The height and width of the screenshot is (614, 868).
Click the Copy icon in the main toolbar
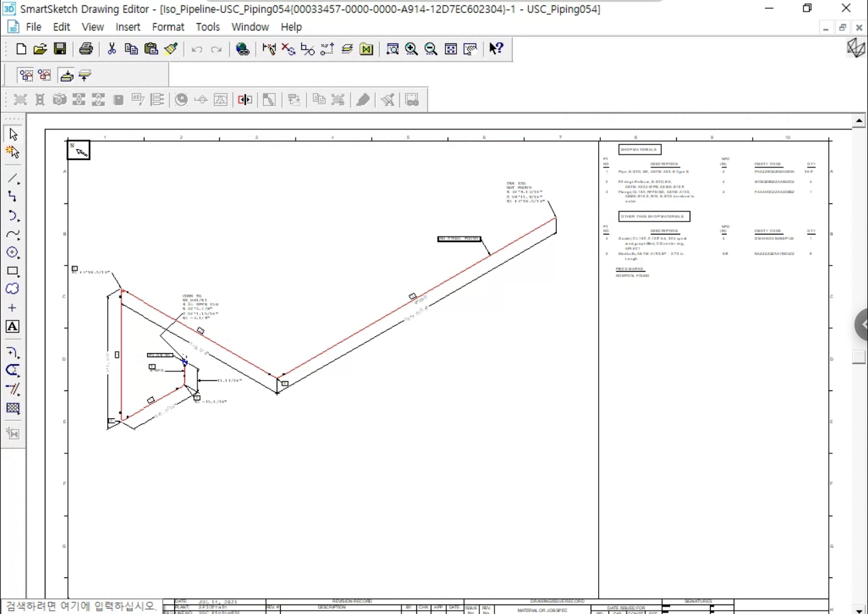[132, 49]
